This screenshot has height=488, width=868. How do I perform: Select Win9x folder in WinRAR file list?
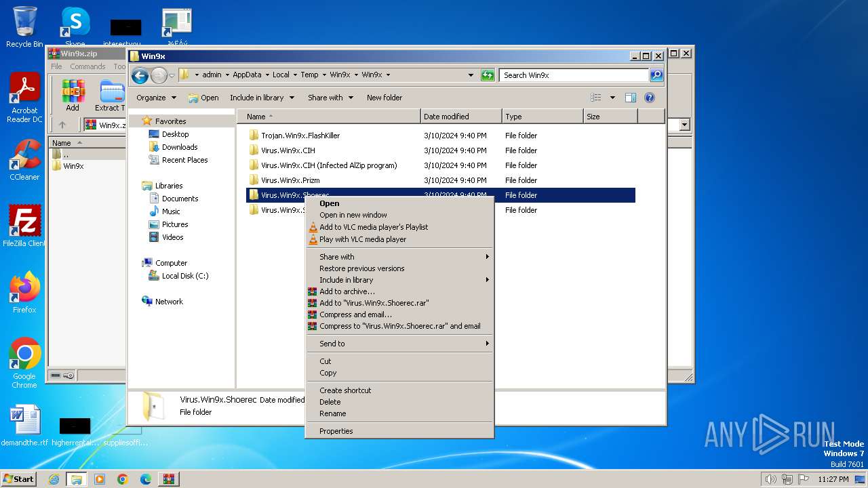point(73,166)
